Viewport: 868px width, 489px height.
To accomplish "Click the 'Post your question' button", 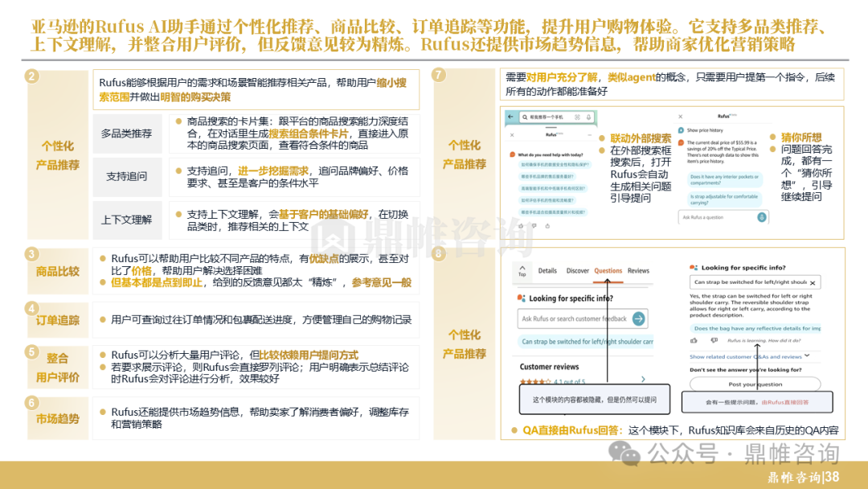I will 755,384.
